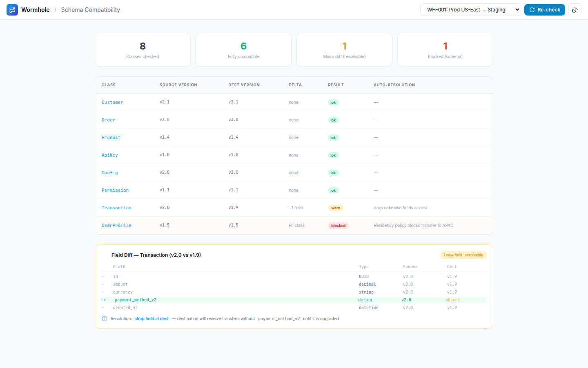Click the Field column header in diff
The width and height of the screenshot is (588, 368).
tap(119, 267)
